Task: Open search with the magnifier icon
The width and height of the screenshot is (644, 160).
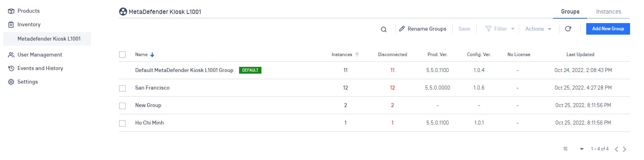Action: pos(384,29)
